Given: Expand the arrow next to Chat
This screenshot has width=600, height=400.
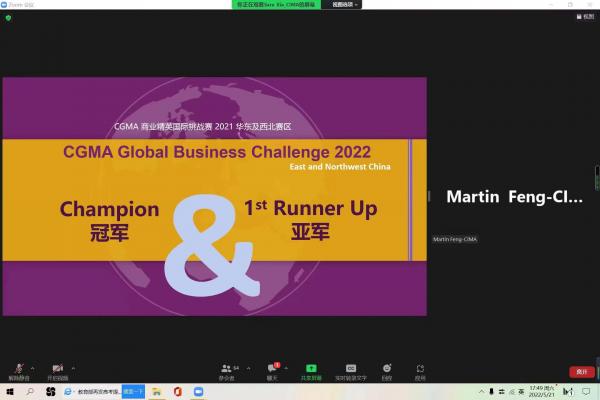Looking at the screenshot, I should coord(286,369).
